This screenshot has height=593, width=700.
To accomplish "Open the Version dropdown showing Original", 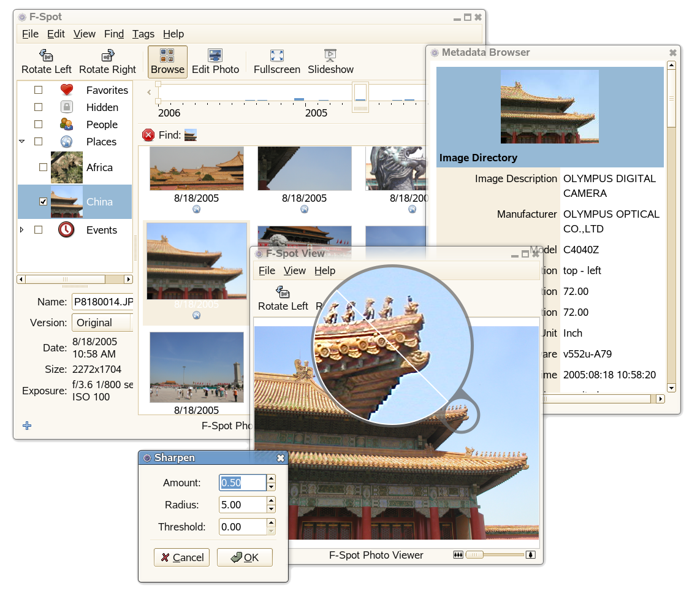I will (102, 323).
